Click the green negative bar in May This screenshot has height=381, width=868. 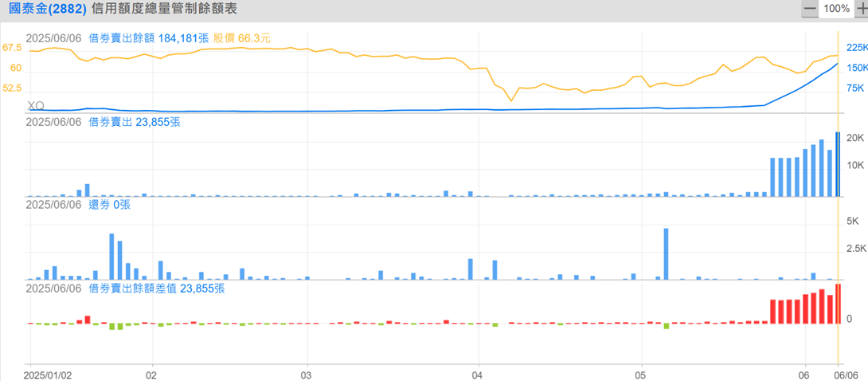pos(666,326)
